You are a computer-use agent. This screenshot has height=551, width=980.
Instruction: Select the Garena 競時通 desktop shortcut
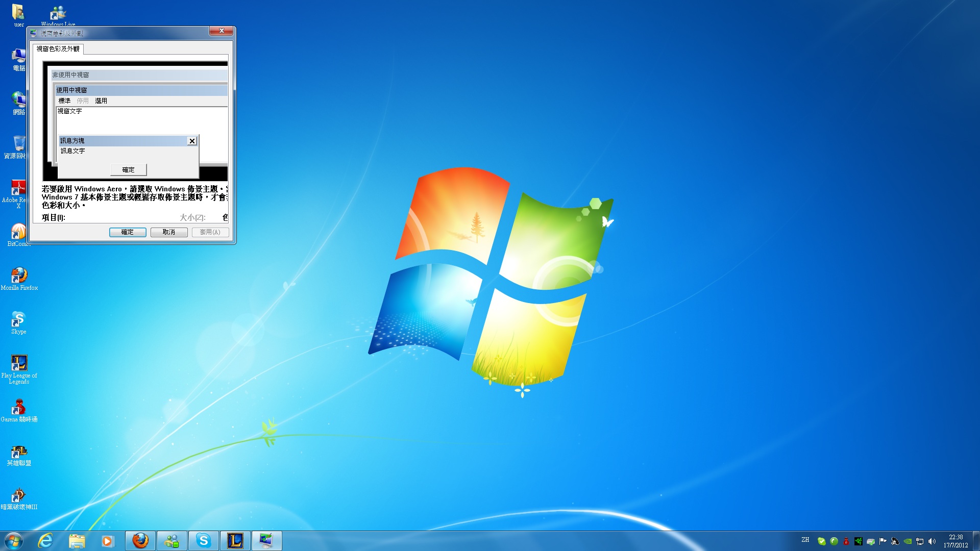19,410
